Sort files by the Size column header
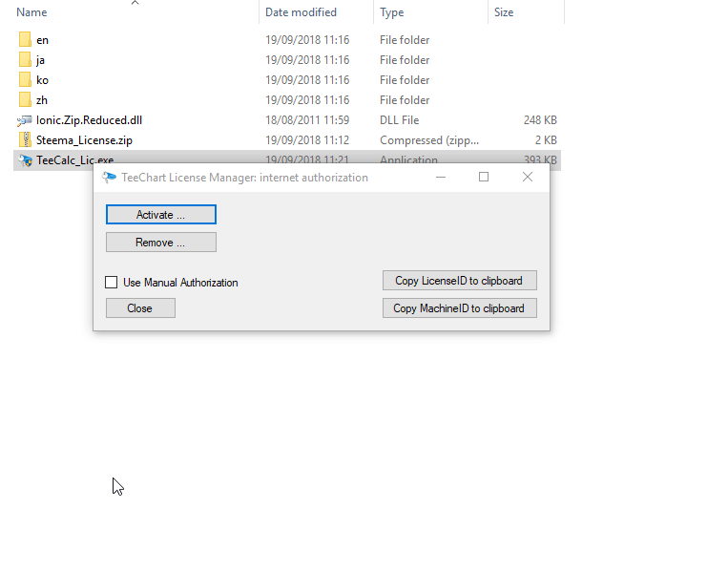 (504, 12)
